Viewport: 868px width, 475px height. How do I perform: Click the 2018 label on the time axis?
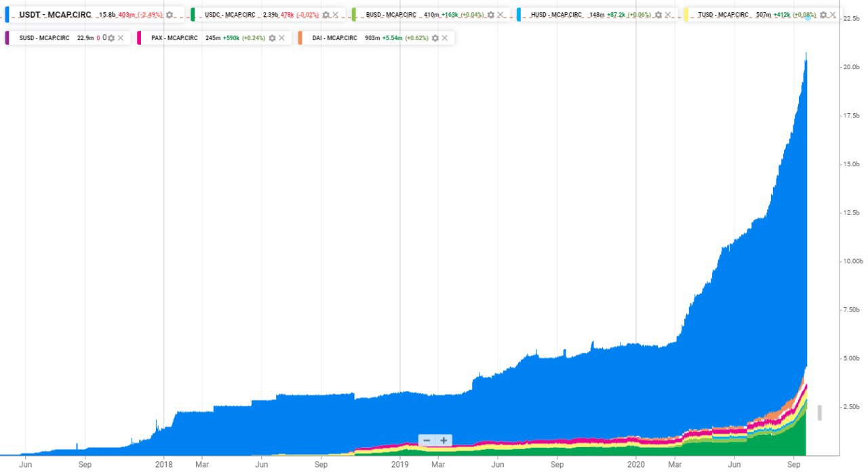164,465
